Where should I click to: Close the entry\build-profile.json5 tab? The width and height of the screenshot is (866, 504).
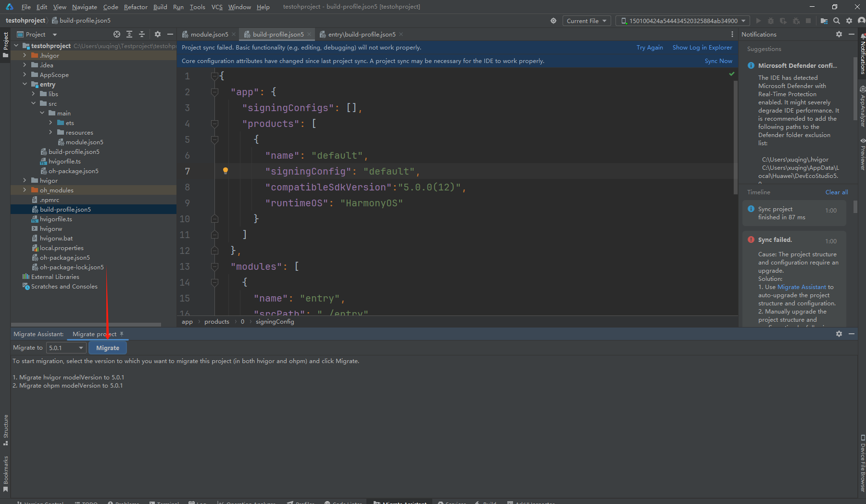401,34
